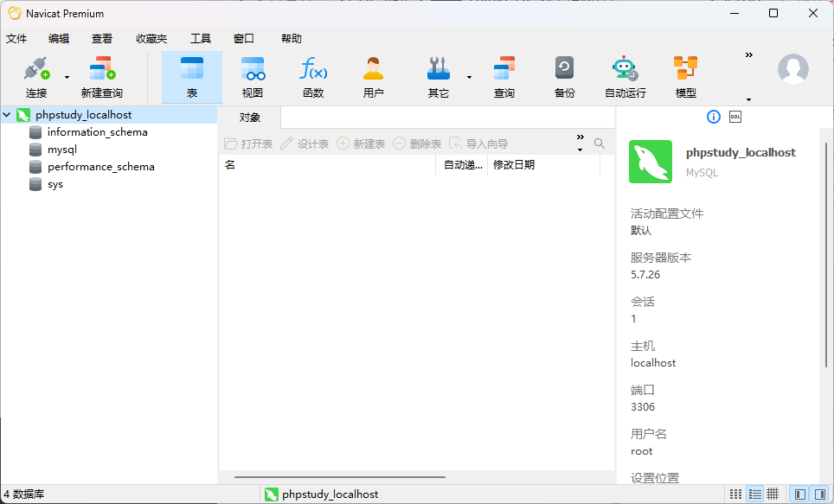Click New Query (新建查询) icon
This screenshot has width=834, height=504.
coord(102,68)
